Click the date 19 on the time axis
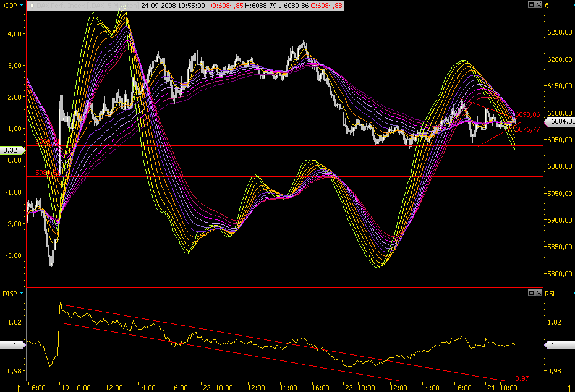 (x=65, y=388)
